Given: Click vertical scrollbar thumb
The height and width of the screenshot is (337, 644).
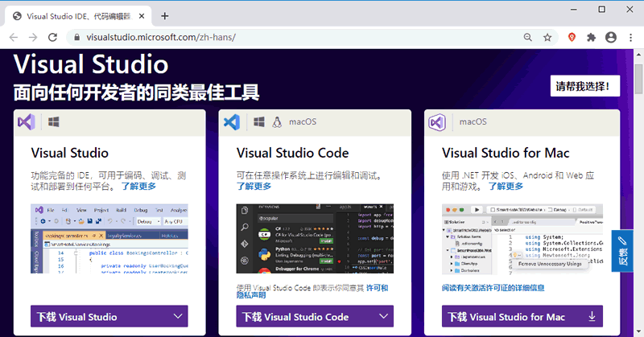Looking at the screenshot, I should [x=638, y=79].
